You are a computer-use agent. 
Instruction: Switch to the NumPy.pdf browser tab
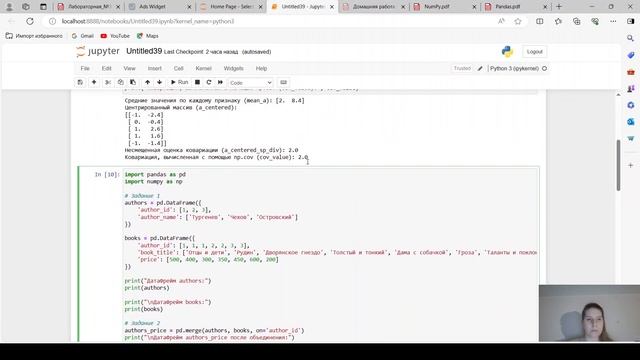click(445, 7)
